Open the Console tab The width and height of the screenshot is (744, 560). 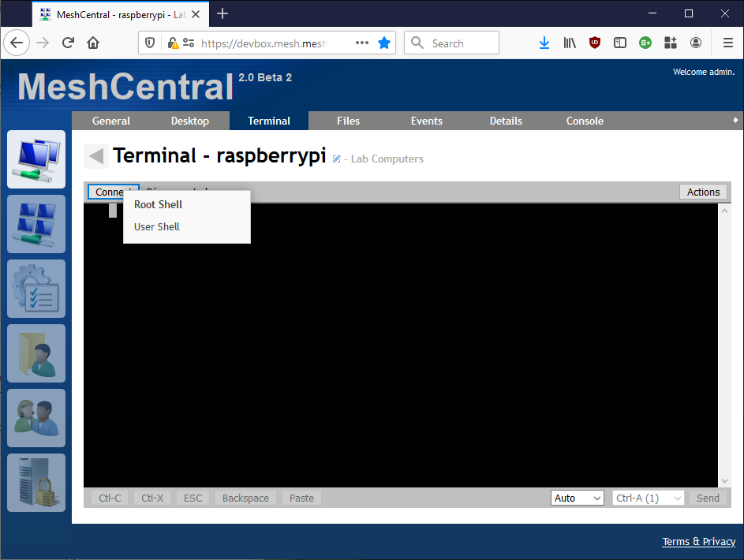point(585,121)
